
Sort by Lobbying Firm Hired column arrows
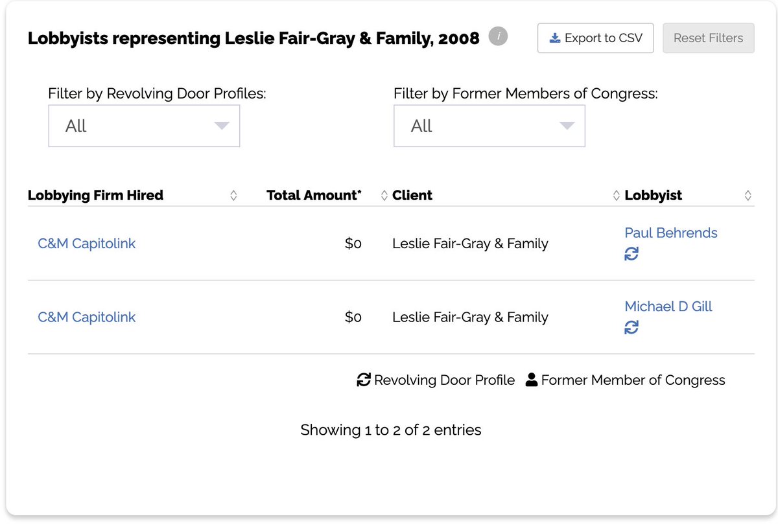pyautogui.click(x=233, y=196)
